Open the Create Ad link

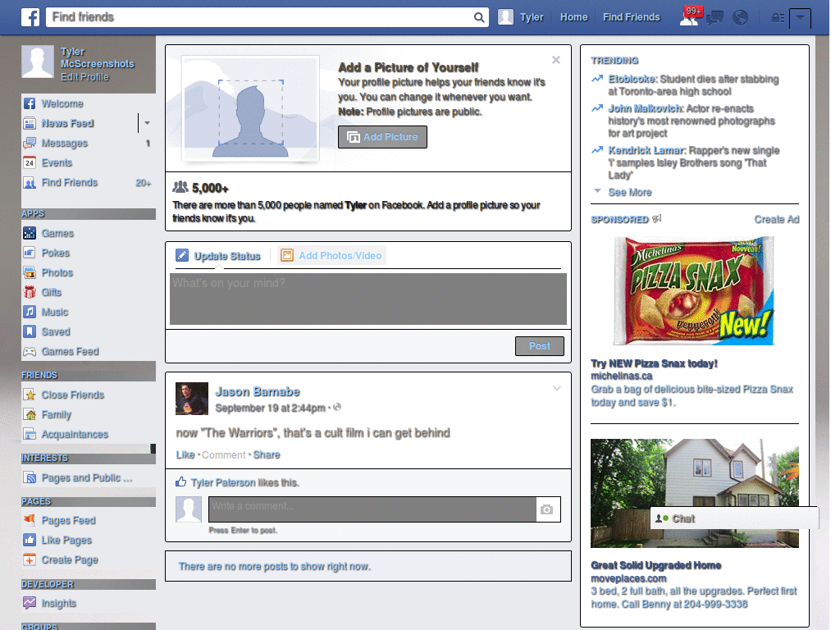(x=776, y=219)
